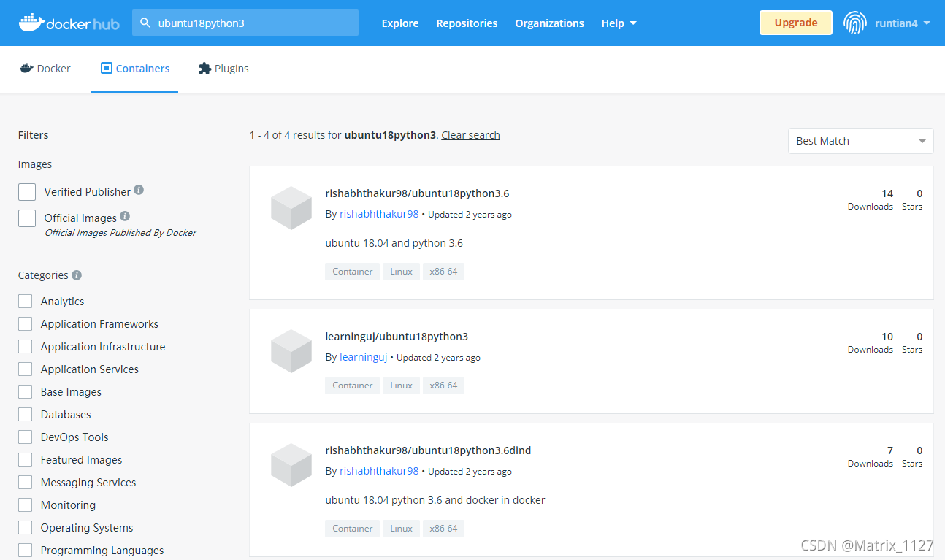Click rishabhthakur98 author link on ubuntu18python3.6 card
945x560 pixels.
[379, 214]
